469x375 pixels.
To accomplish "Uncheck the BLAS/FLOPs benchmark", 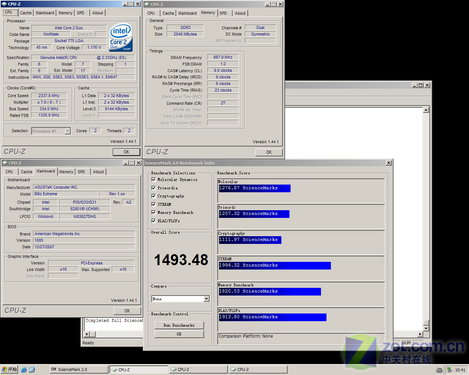I will coord(153,221).
